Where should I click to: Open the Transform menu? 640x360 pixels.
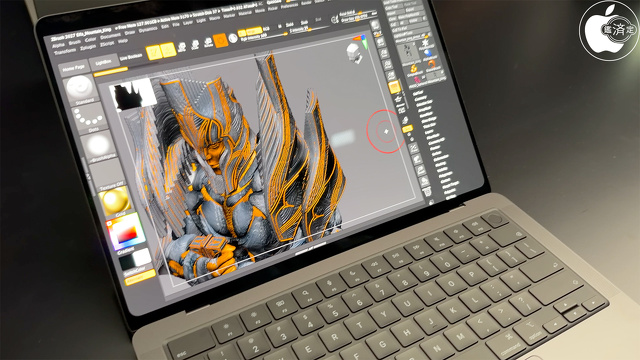pyautogui.click(x=65, y=52)
